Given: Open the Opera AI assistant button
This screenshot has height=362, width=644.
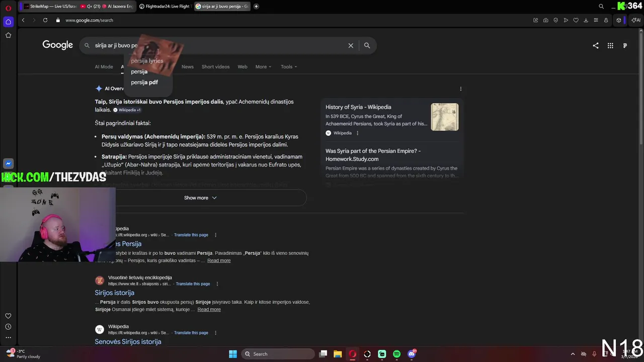Looking at the screenshot, I should 635,20.
